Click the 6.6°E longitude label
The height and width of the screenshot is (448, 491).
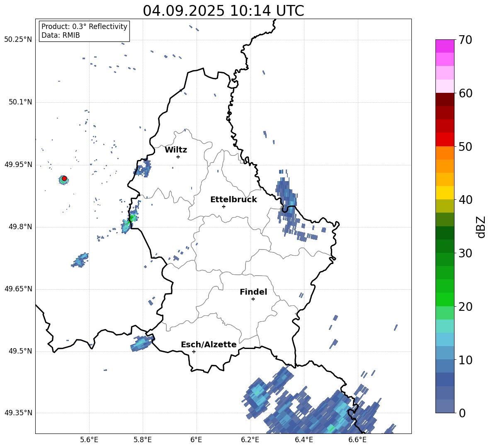(x=357, y=440)
